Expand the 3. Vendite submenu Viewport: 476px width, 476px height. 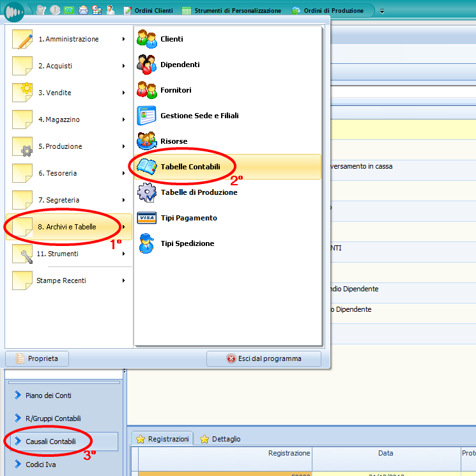68,93
